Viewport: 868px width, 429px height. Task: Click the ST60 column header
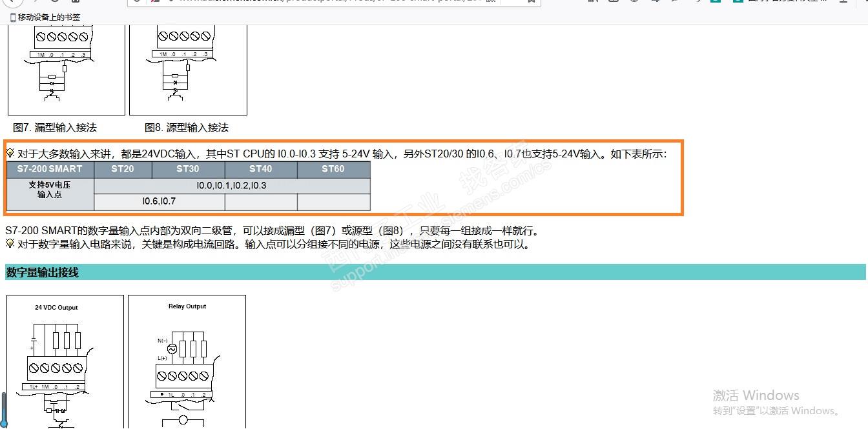(x=333, y=169)
